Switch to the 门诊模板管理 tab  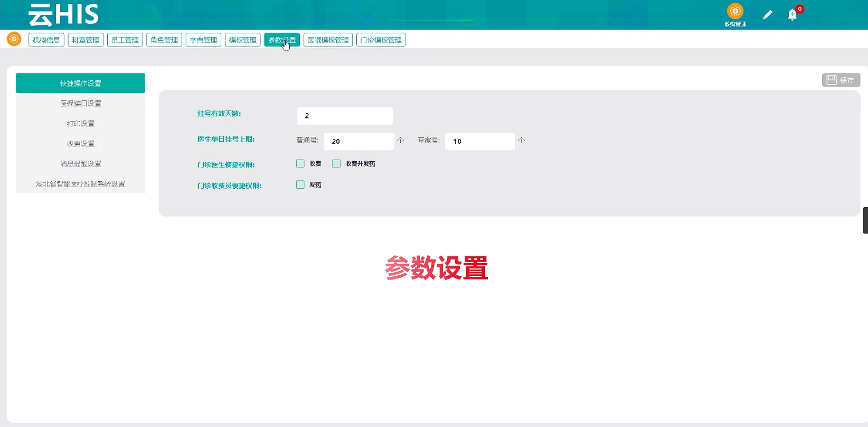coord(381,40)
